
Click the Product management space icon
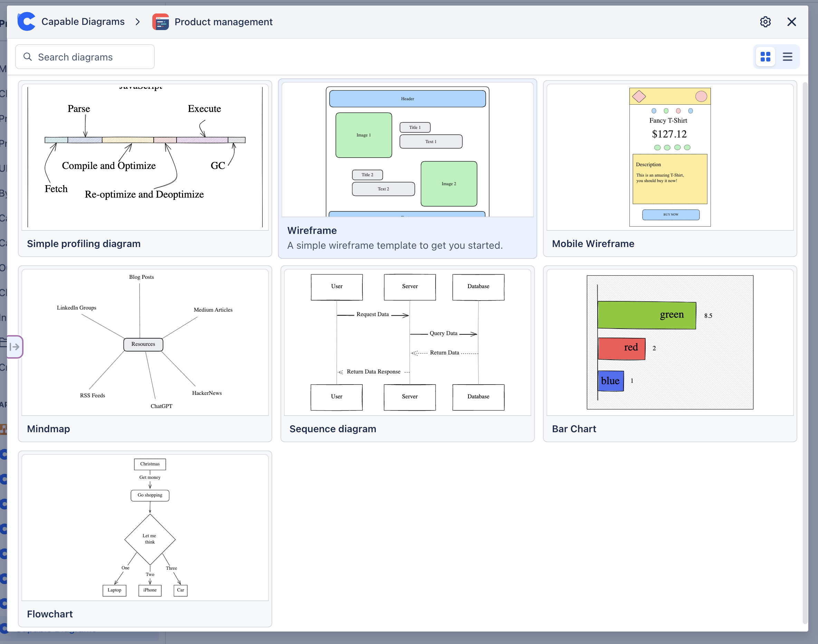point(161,22)
